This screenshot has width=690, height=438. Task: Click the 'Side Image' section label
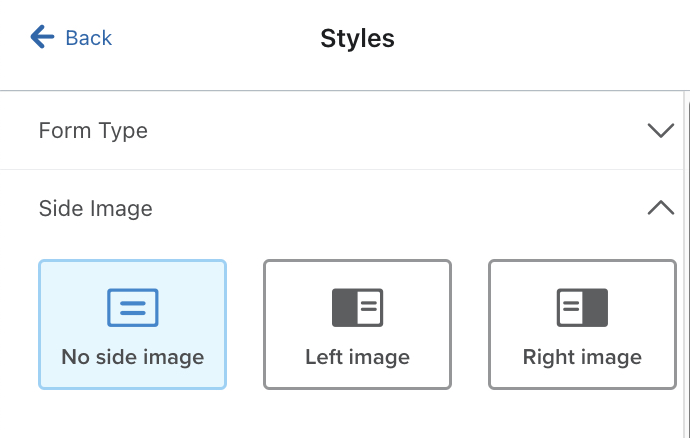95,209
